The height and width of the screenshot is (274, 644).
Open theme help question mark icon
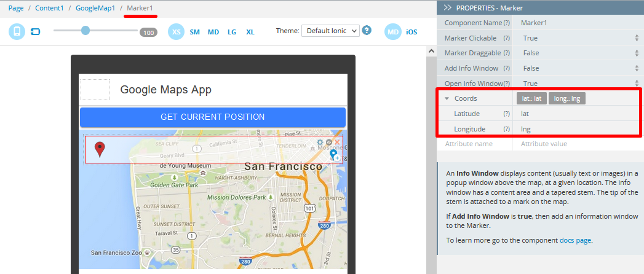(367, 30)
